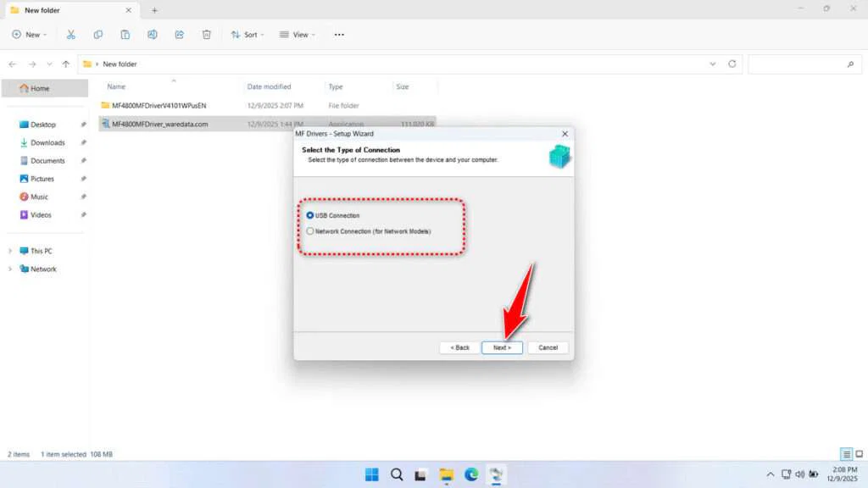Open Microsoft Edge from the taskbar
This screenshot has width=868, height=488.
click(471, 474)
